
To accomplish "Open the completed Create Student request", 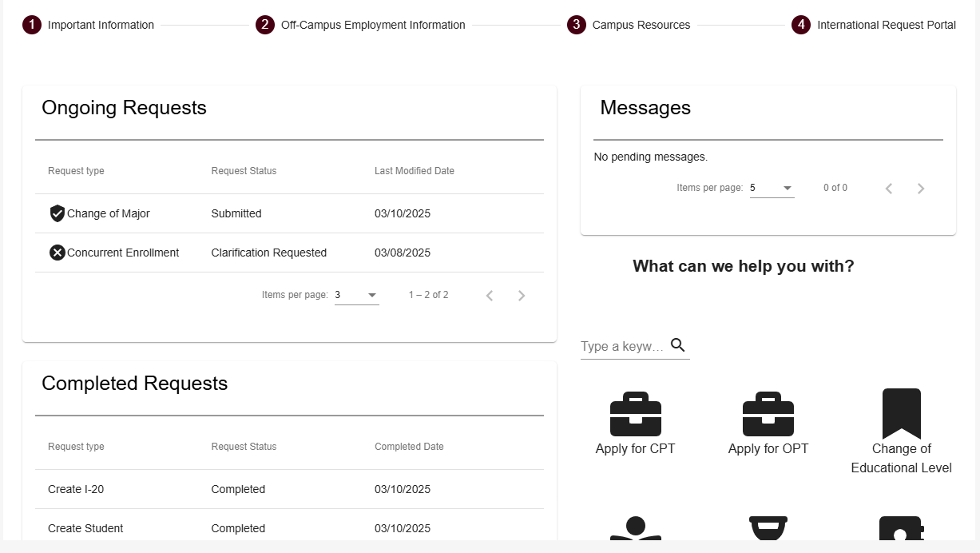I will click(289, 528).
